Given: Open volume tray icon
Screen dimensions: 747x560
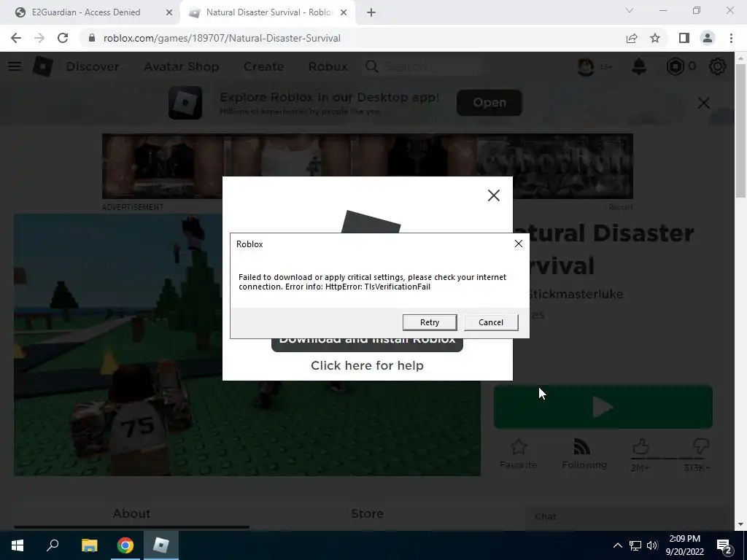Looking at the screenshot, I should [x=652, y=545].
